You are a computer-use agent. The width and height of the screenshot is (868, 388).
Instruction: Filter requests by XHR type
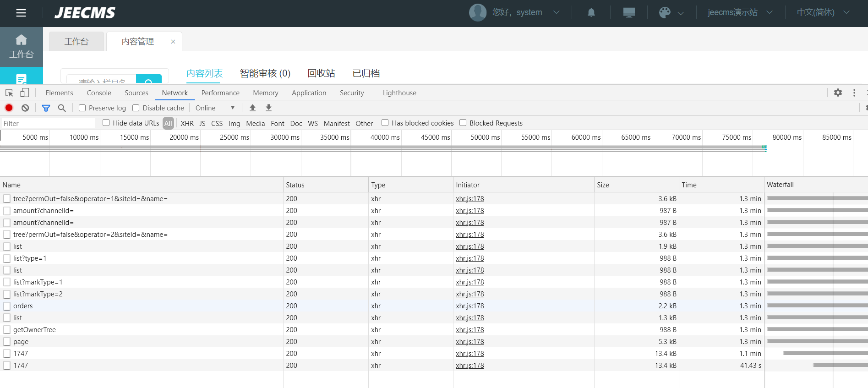pyautogui.click(x=187, y=123)
